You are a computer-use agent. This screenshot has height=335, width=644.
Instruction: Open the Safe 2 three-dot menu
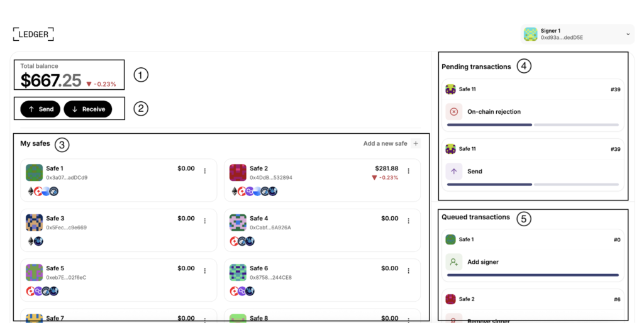click(408, 171)
